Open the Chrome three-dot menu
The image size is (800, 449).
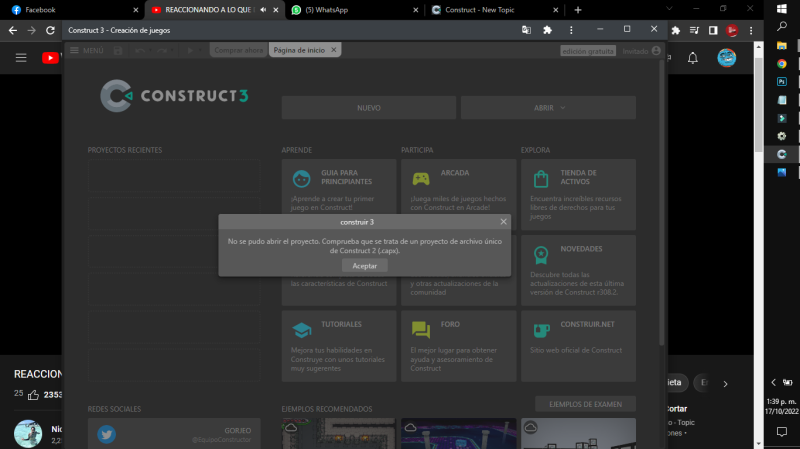[x=751, y=31]
